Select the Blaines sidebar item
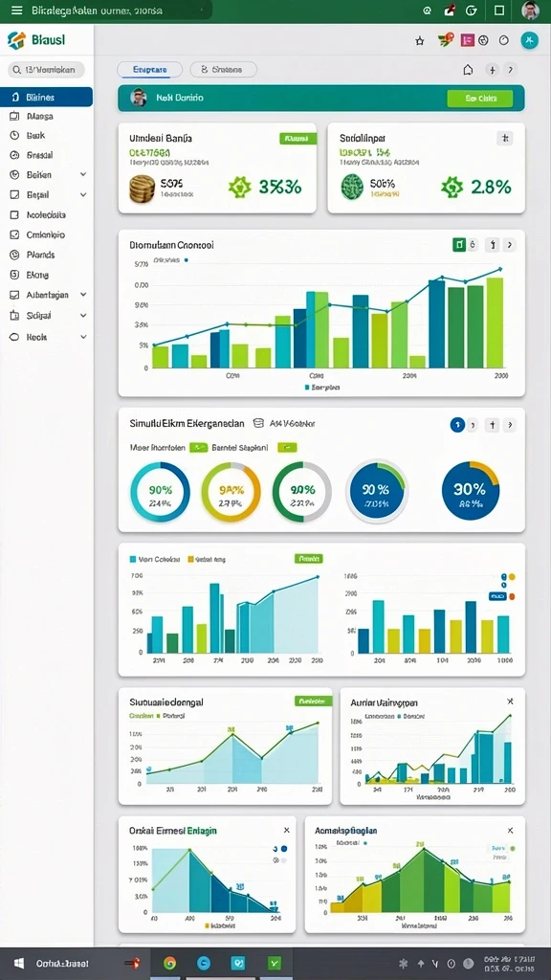The image size is (551, 980). [47, 97]
